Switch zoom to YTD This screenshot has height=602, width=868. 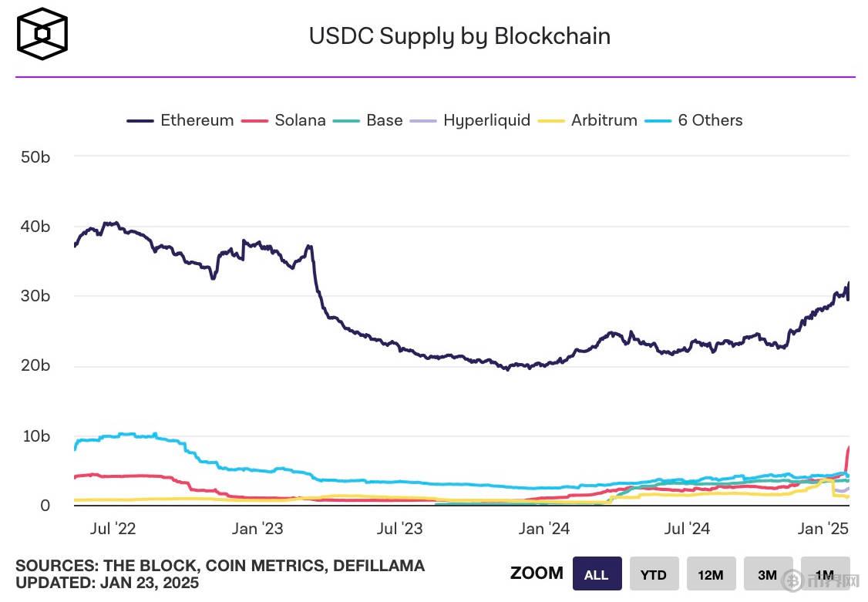tap(654, 574)
